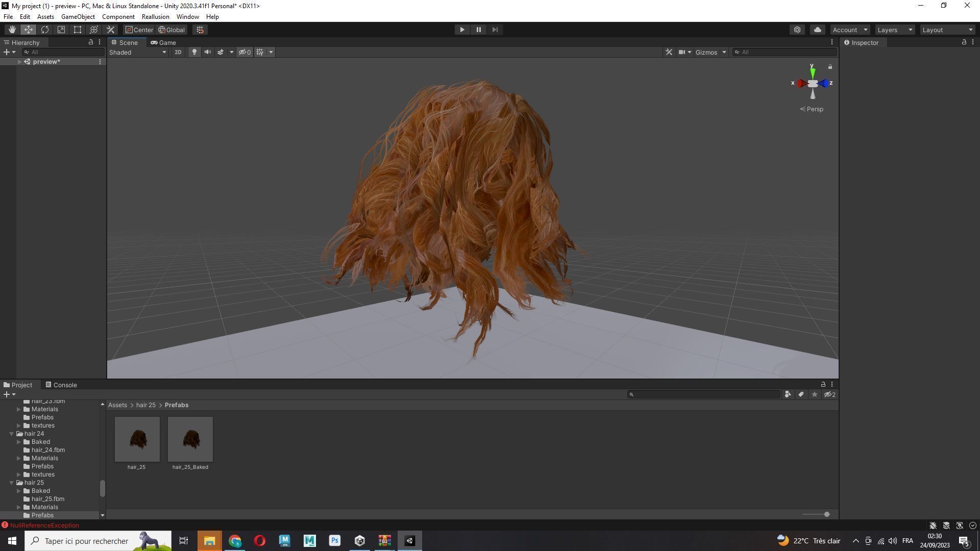Click hair 25 in breadcrumb path

pyautogui.click(x=145, y=405)
